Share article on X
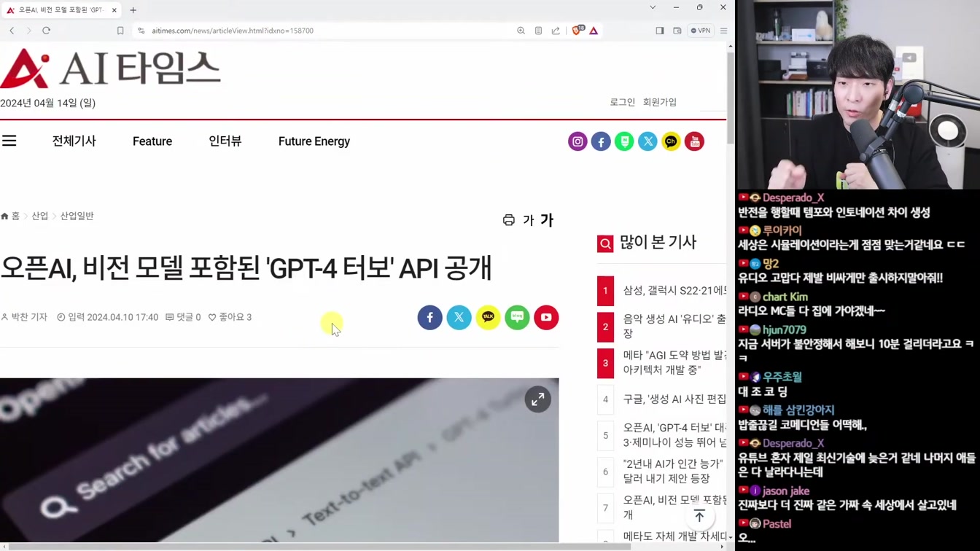Image resolution: width=980 pixels, height=551 pixels. click(459, 318)
